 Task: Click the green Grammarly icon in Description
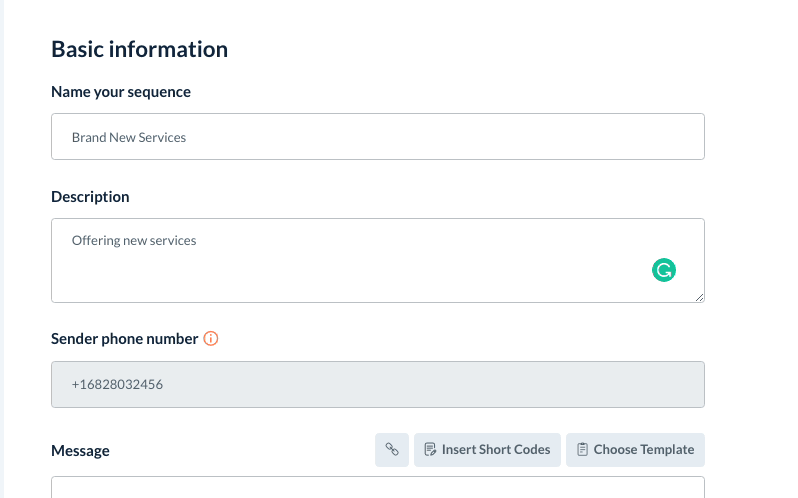click(664, 269)
